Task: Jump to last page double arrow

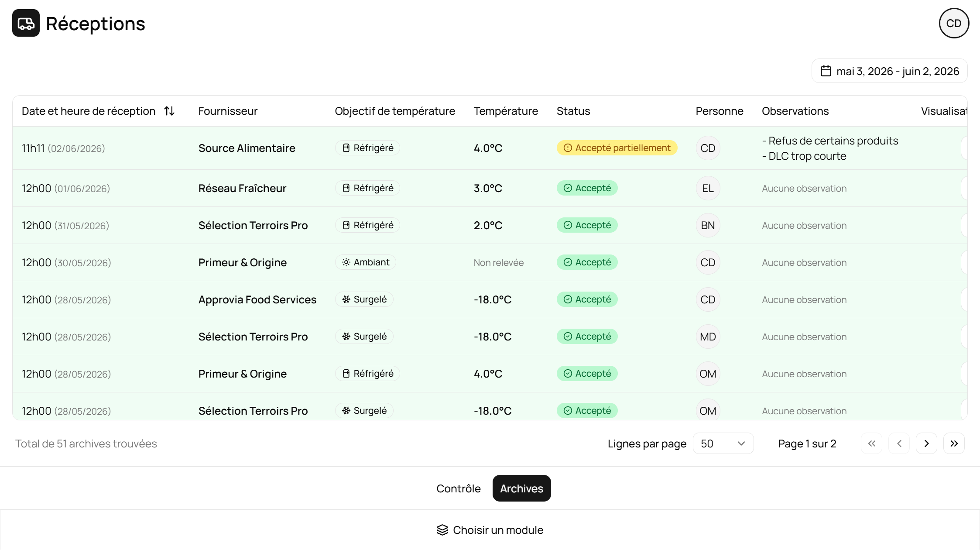Action: click(x=954, y=443)
